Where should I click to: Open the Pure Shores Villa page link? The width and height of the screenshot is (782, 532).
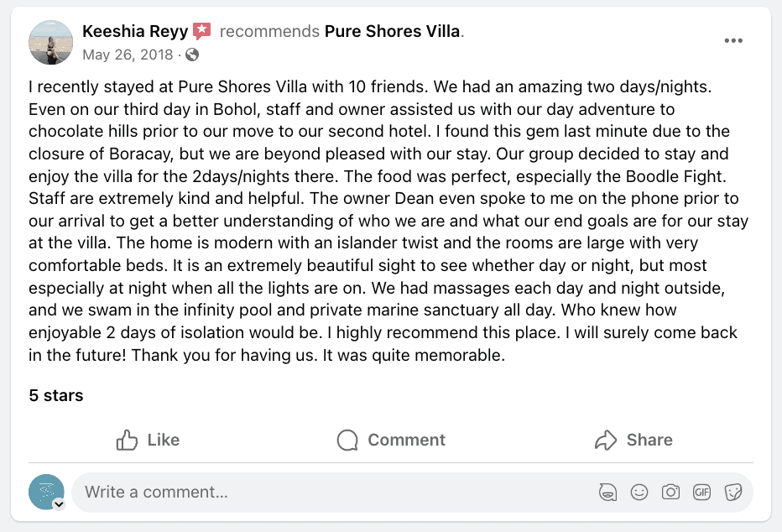[x=393, y=32]
